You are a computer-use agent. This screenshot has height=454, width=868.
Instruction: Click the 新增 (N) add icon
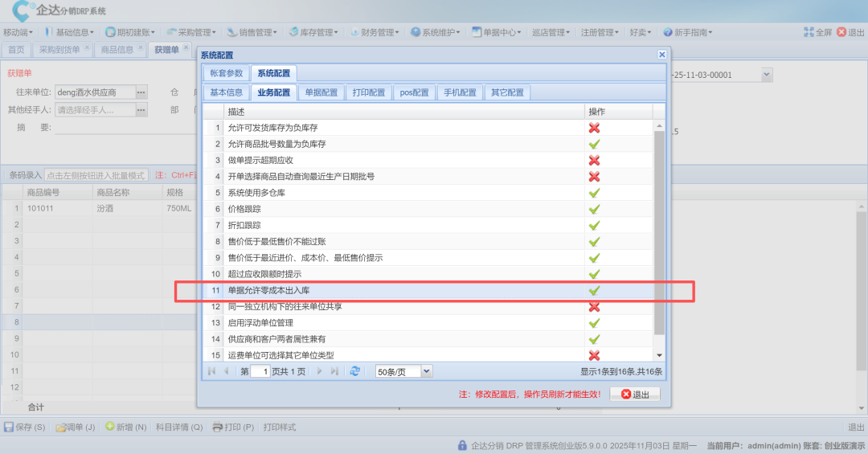[x=110, y=427]
